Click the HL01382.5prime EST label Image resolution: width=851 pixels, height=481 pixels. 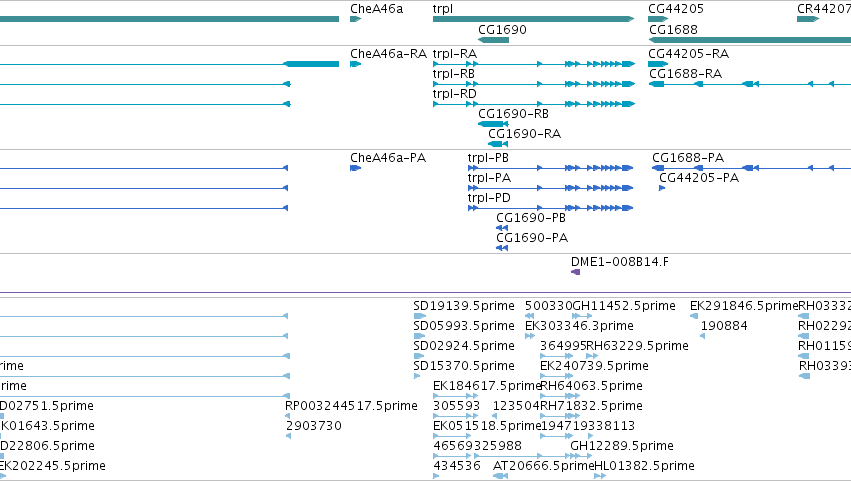(x=645, y=467)
